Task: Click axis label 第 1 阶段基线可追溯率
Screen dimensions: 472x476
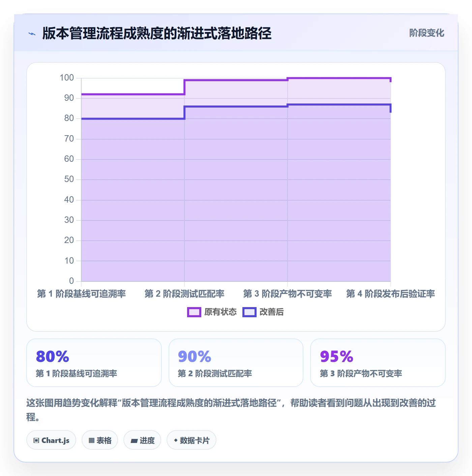Action: (81, 294)
